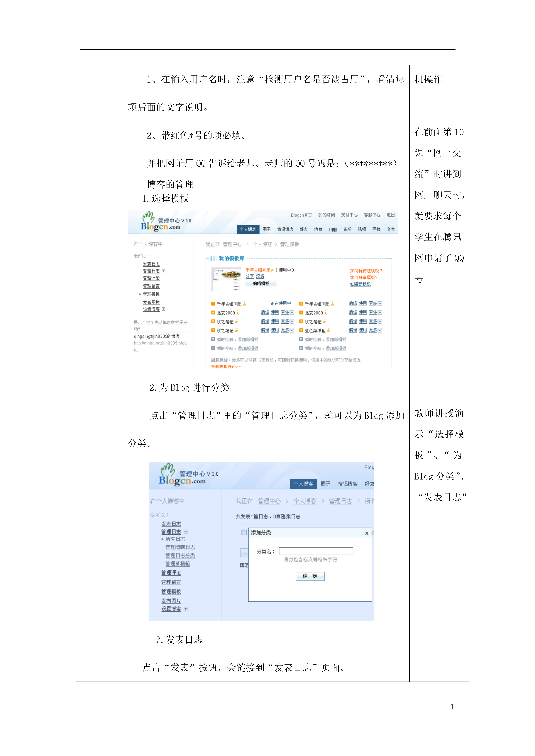The height and width of the screenshot is (756, 535).
Task: Click number badge 2 beside 千年古镇同里
Action: pyautogui.click(x=301, y=304)
